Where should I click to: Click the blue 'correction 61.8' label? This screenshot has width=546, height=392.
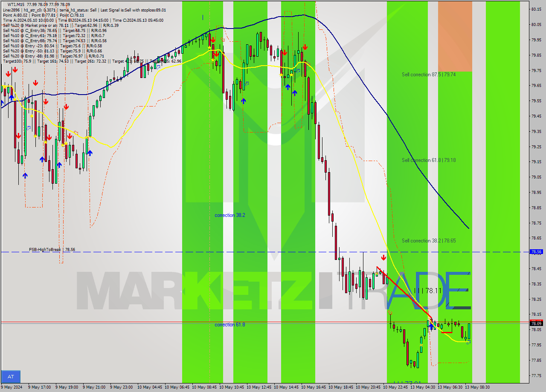coord(230,325)
